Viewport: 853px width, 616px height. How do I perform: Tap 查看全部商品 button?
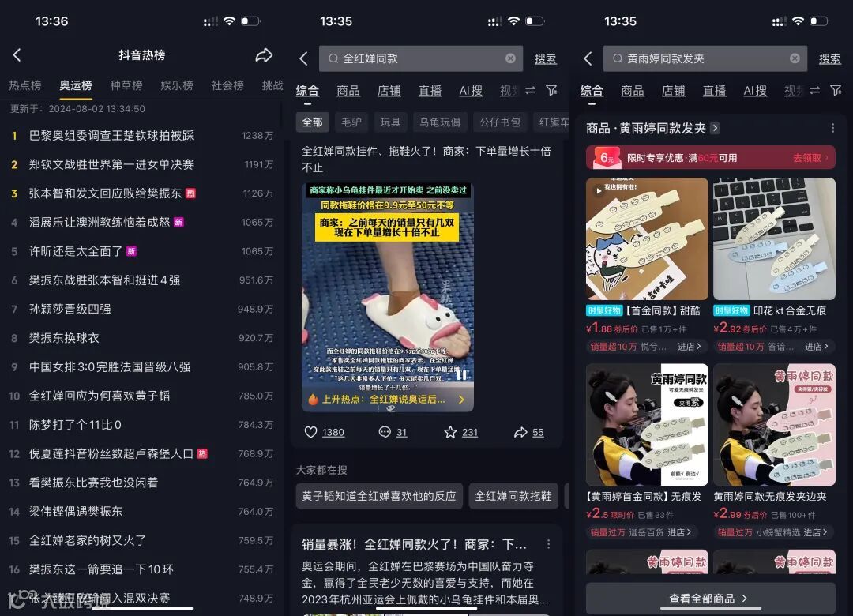click(x=710, y=599)
